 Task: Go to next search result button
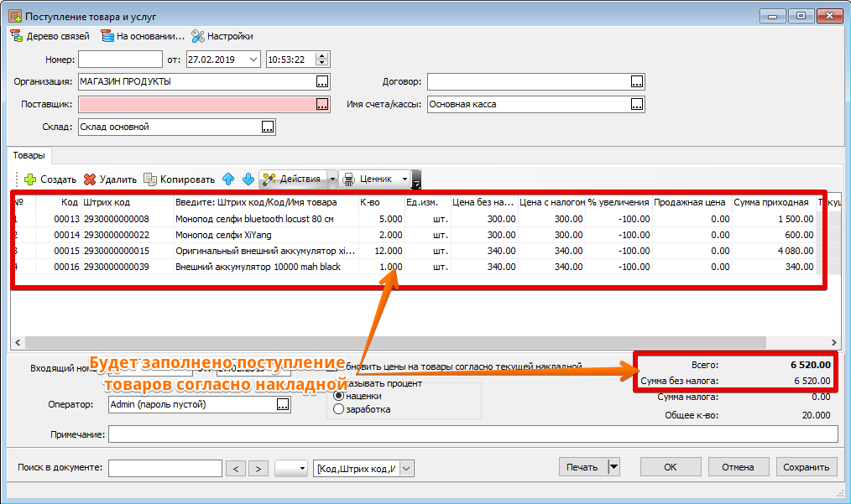258,469
